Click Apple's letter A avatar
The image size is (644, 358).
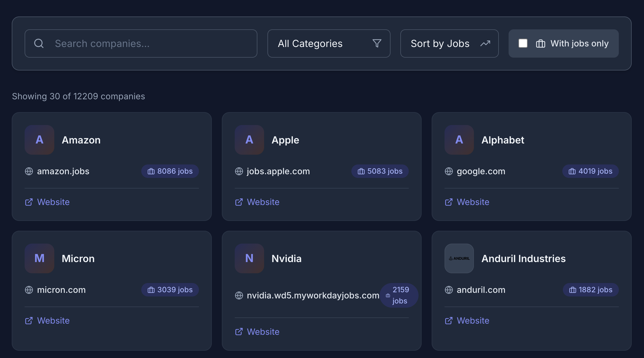[249, 140]
